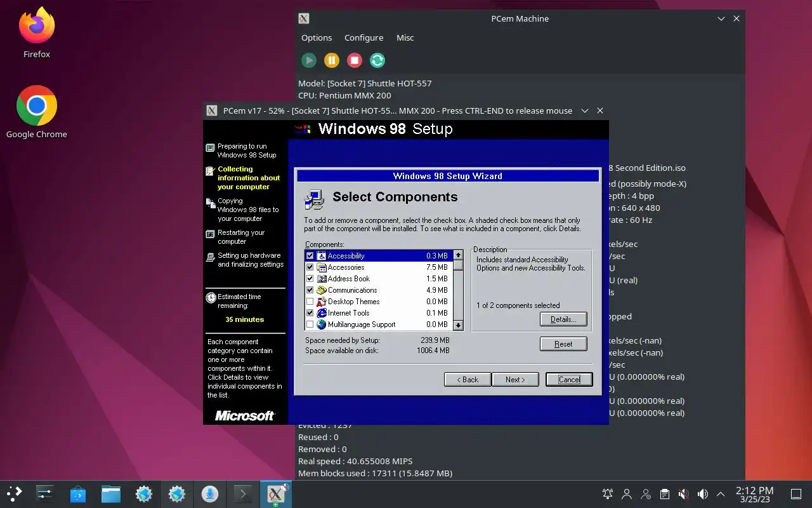Open the PCem Machine window title menu chevron
Image resolution: width=812 pixels, height=508 pixels.
[721, 19]
